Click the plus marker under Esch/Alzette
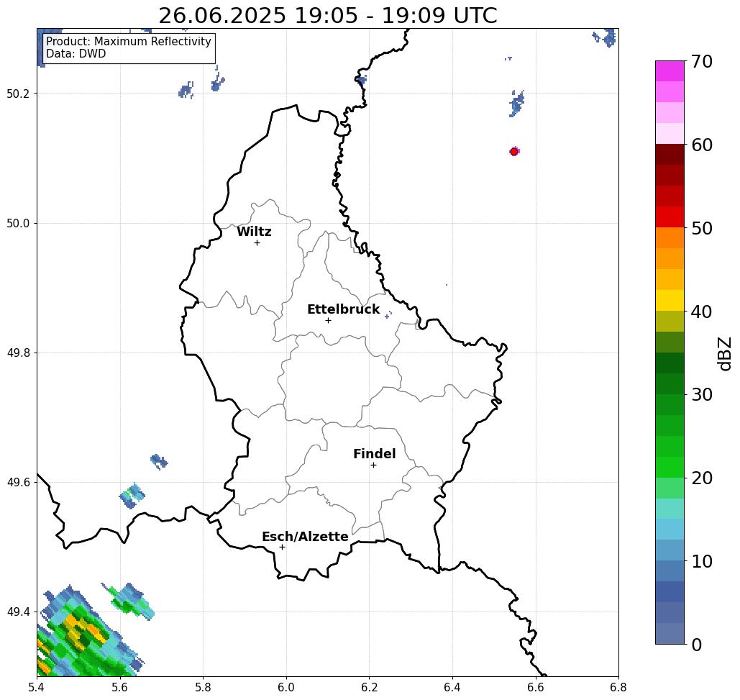Screen dimensions: 740x700 pyautogui.click(x=282, y=547)
